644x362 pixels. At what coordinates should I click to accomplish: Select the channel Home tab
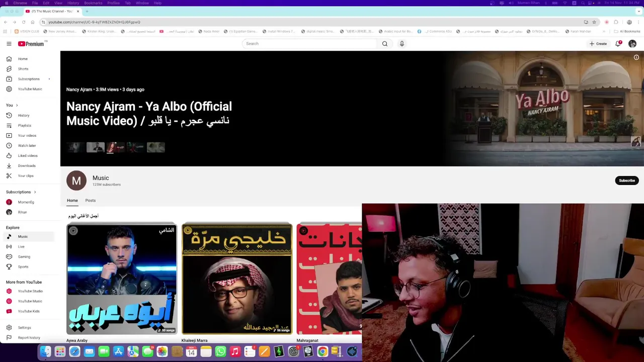[x=72, y=200]
